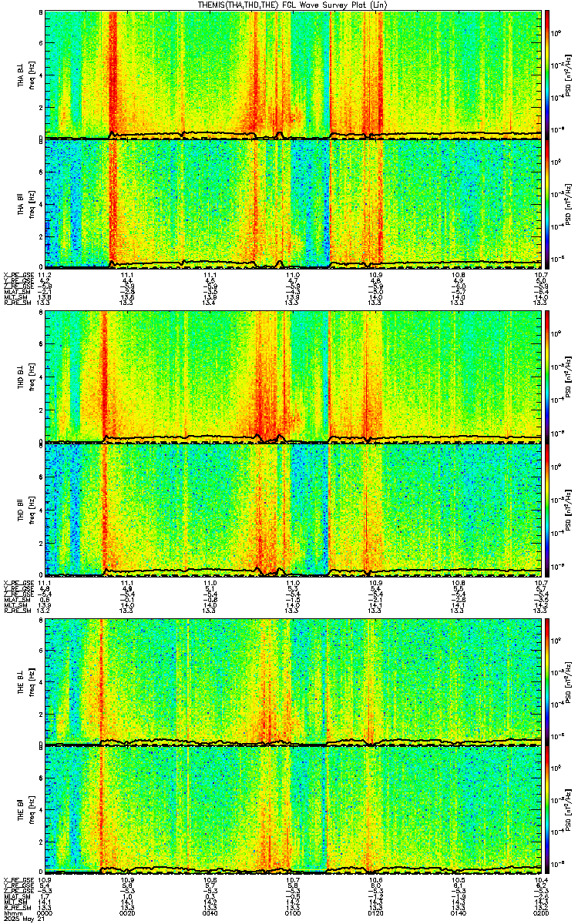Click the THA B-parallel spectrogram panel

coord(294,203)
